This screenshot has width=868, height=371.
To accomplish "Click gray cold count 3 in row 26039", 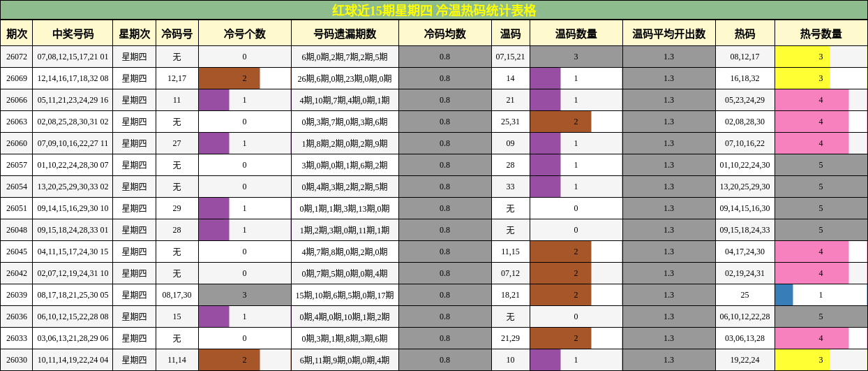I will (245, 295).
